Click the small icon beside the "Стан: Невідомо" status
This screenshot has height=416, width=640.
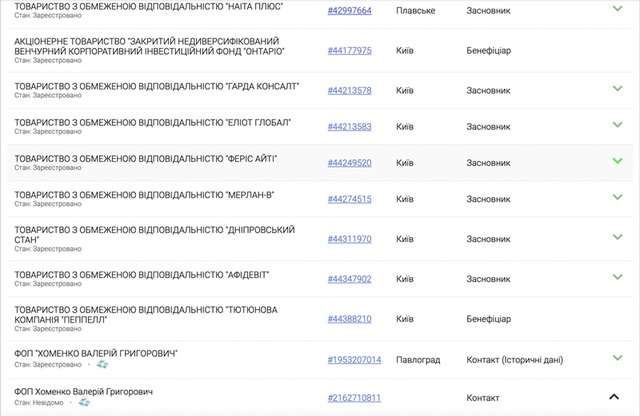(84, 403)
